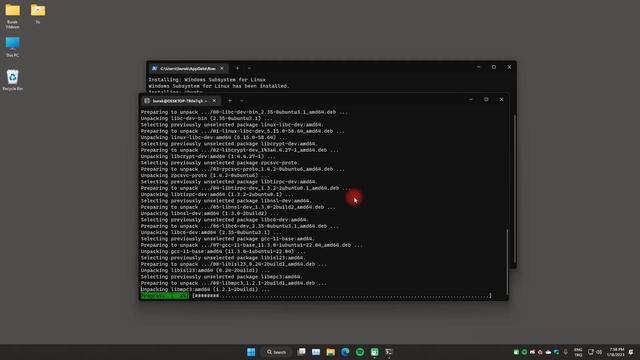This screenshot has width=640, height=360.
Task: Click the green Progress indicator label
Action: (164, 296)
